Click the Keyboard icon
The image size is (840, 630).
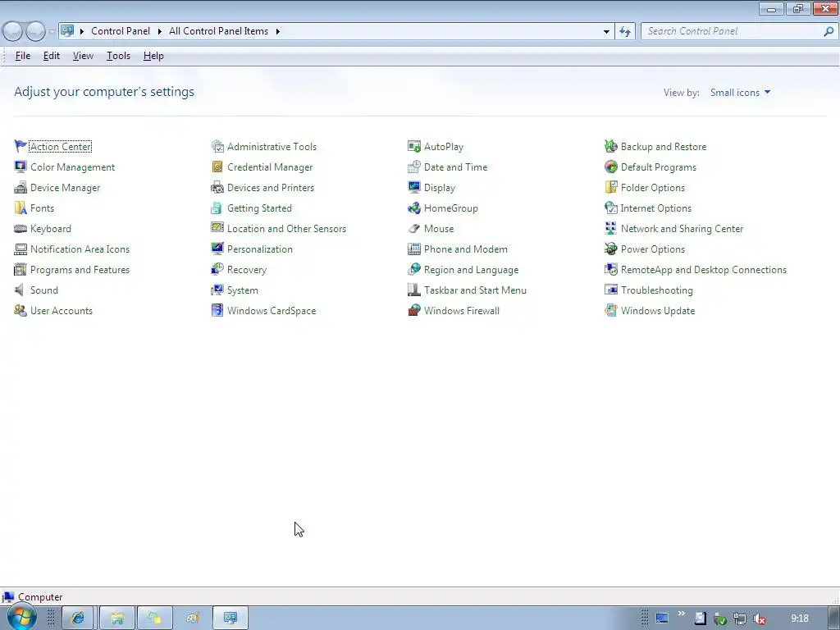pyautogui.click(x=21, y=229)
